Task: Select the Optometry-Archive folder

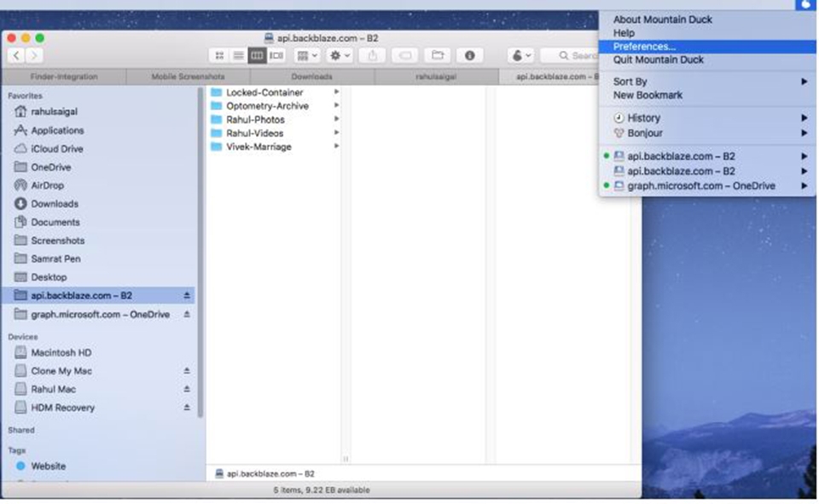Action: pyautogui.click(x=267, y=106)
